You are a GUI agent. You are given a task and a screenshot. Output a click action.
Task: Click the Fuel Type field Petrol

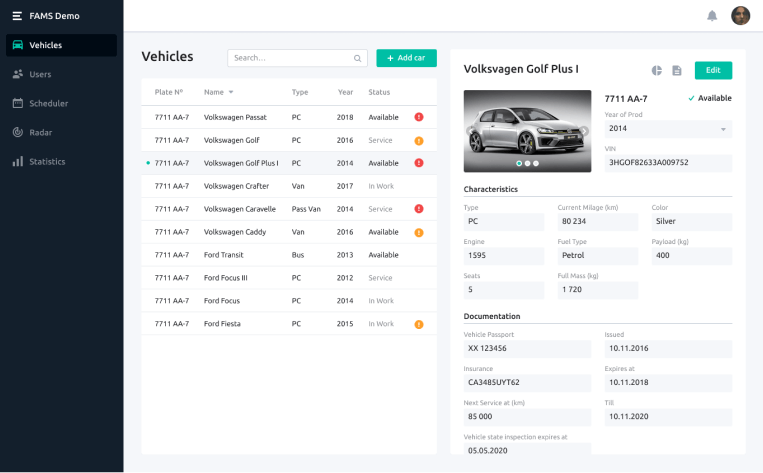coord(597,255)
